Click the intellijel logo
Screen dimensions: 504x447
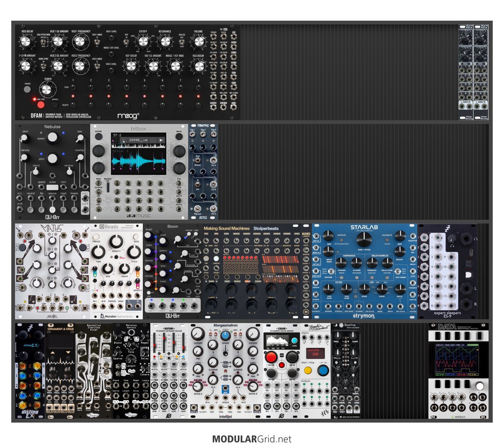pyautogui.click(x=226, y=417)
